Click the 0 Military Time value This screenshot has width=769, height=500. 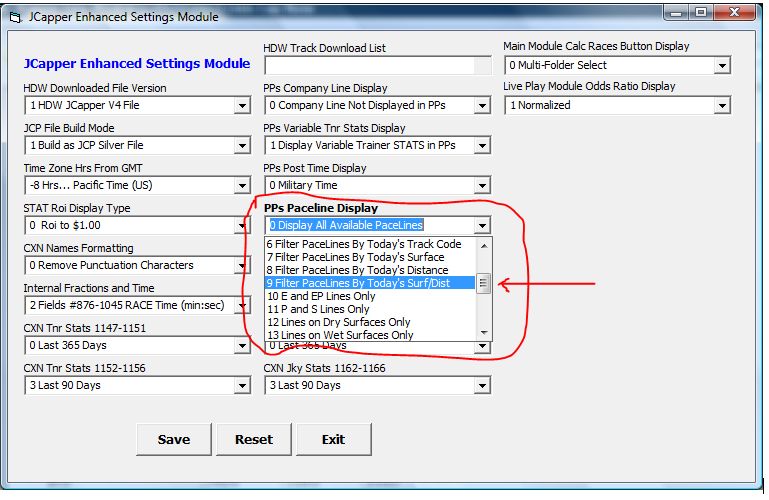pyautogui.click(x=304, y=185)
